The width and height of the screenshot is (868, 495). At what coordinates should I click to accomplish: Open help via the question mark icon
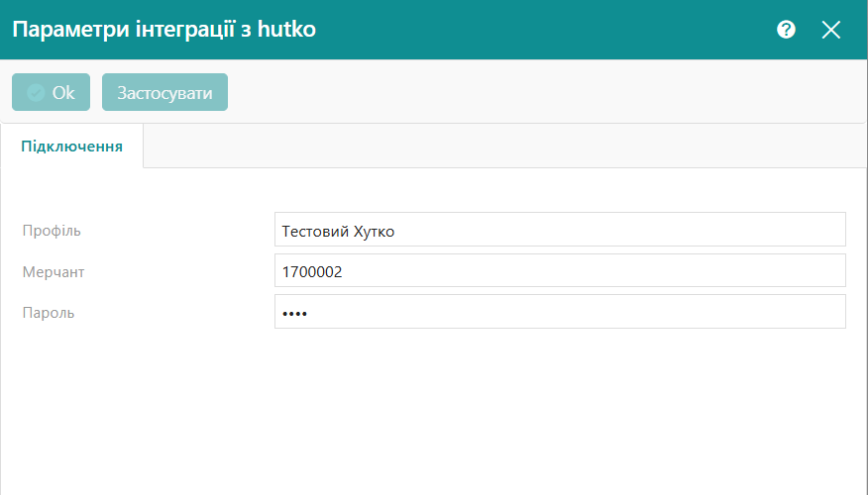coord(786,30)
